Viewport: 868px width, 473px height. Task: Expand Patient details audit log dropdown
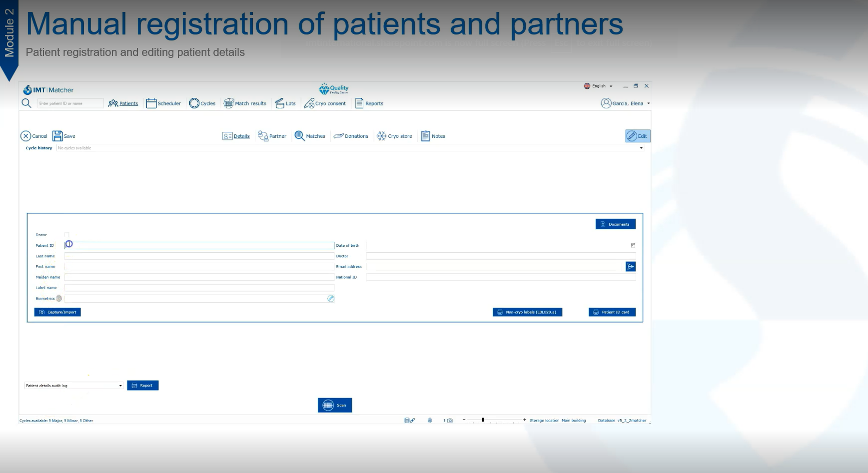(120, 386)
